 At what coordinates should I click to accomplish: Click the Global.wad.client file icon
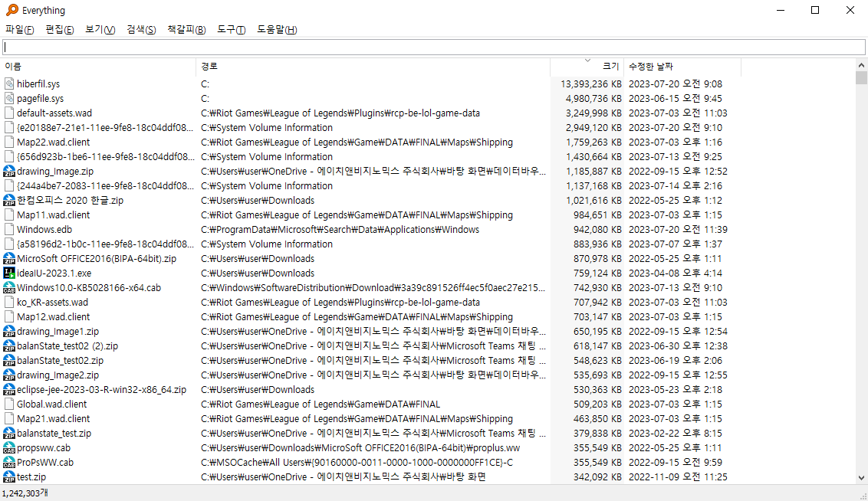point(9,404)
